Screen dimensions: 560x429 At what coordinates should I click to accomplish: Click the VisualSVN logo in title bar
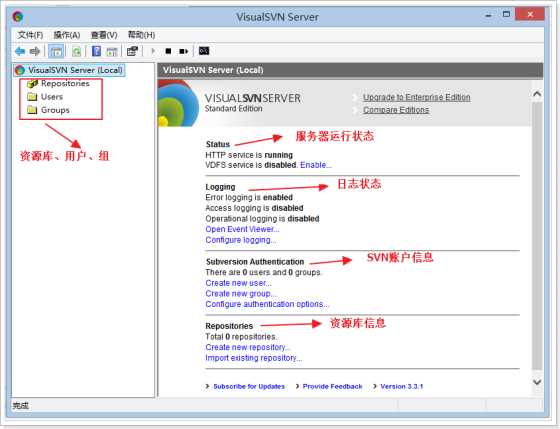click(18, 16)
